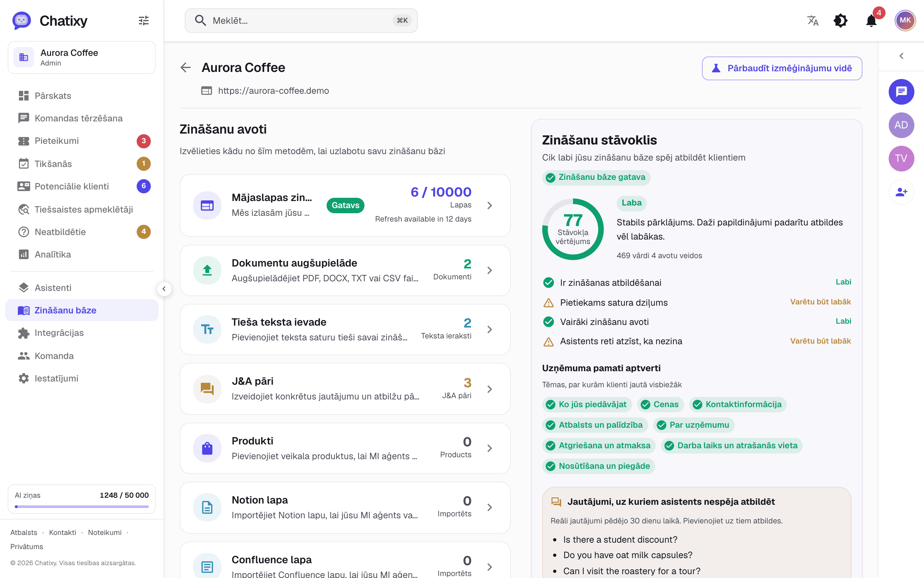The width and height of the screenshot is (924, 578).
Task: Open the Tieša teksta ievade row chevron
Action: click(x=490, y=329)
